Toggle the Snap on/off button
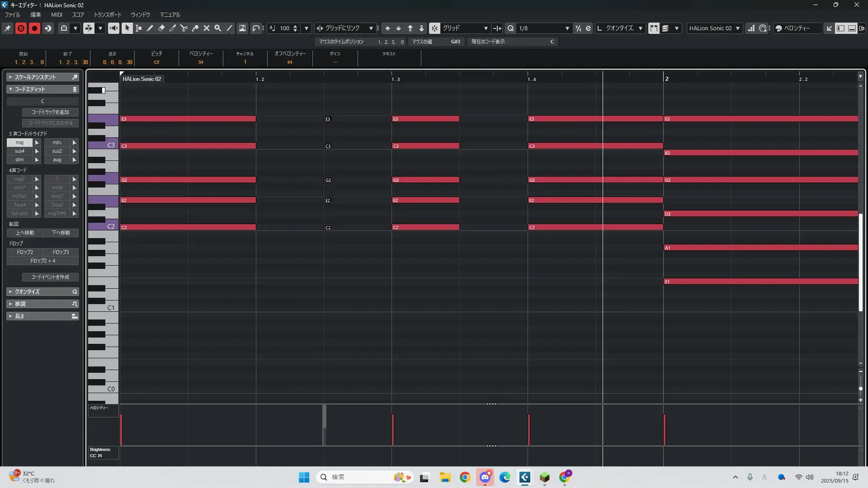 click(x=434, y=28)
